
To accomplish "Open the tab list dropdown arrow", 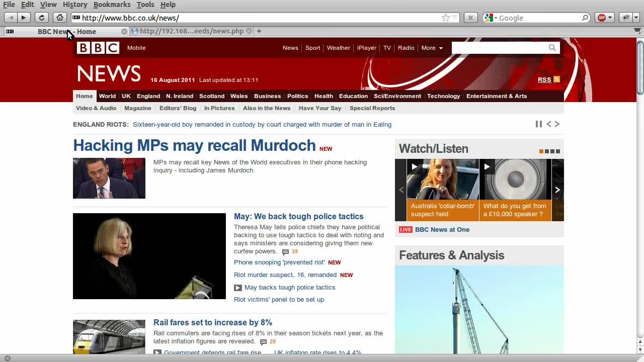I will pyautogui.click(x=637, y=31).
